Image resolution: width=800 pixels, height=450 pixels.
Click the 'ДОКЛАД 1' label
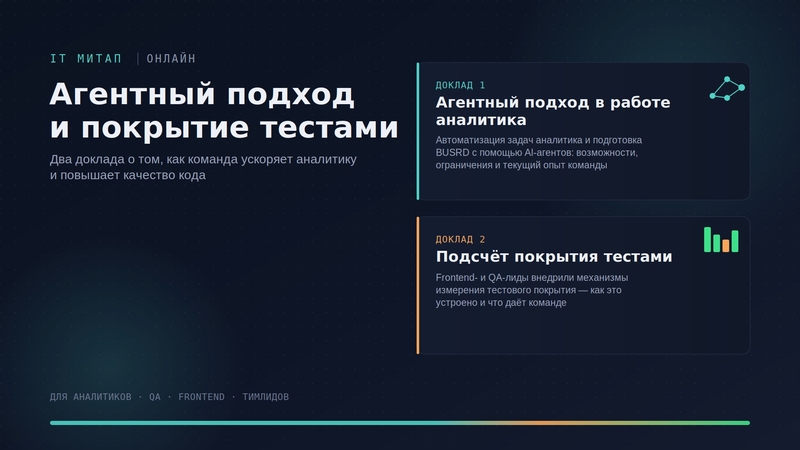[460, 85]
